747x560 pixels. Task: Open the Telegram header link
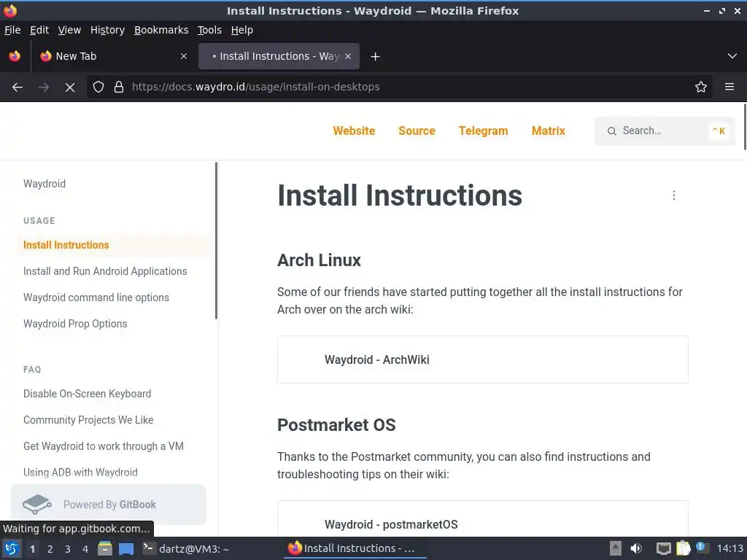(x=483, y=131)
